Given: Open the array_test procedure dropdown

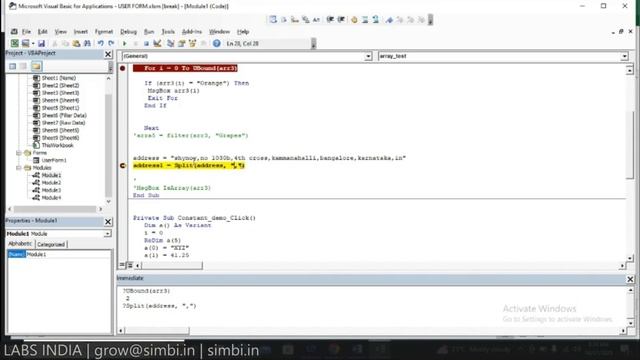Looking at the screenshot, I should (x=624, y=56).
